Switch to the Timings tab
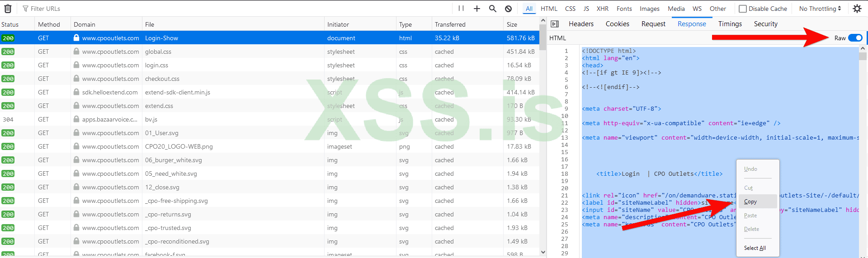868x258 pixels. tap(730, 24)
